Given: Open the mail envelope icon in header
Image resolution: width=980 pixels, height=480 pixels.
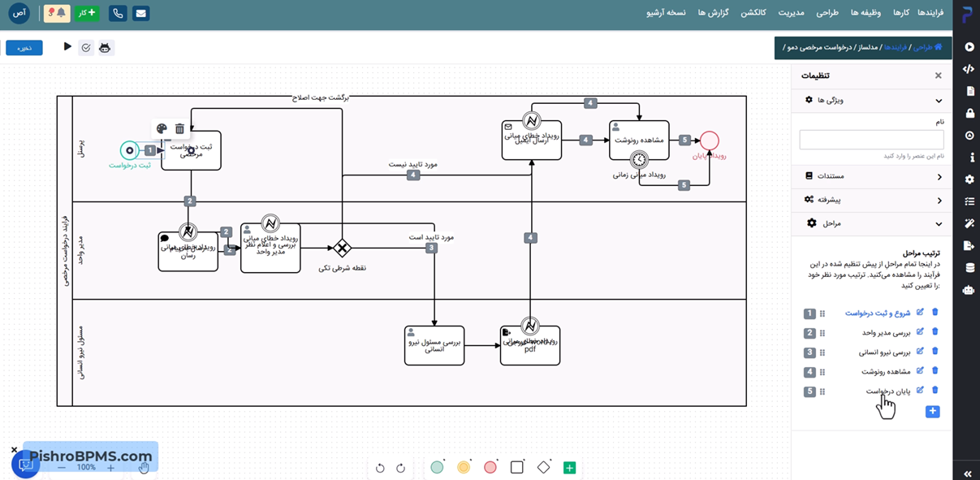Looking at the screenshot, I should coord(140,13).
